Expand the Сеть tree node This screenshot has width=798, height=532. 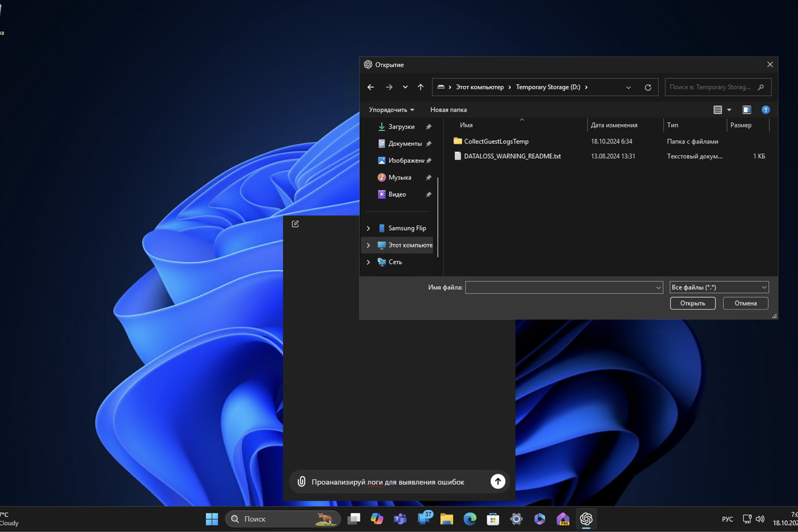[x=368, y=262]
